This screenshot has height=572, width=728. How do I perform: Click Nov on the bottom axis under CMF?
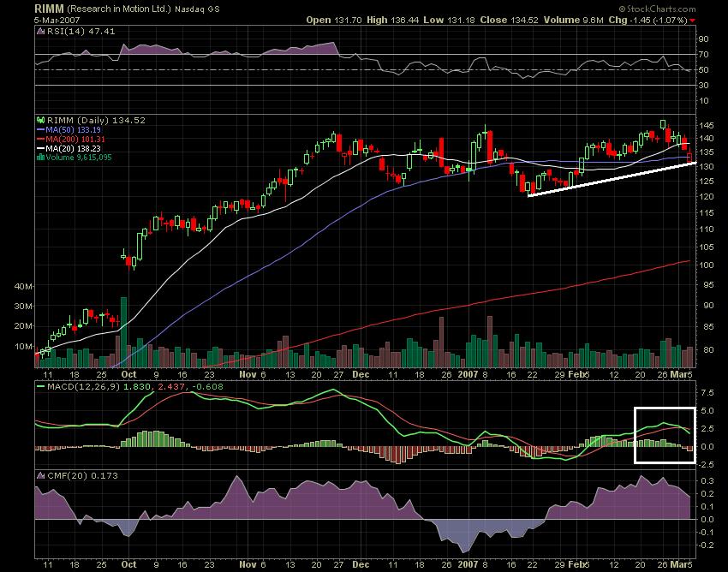click(x=248, y=565)
